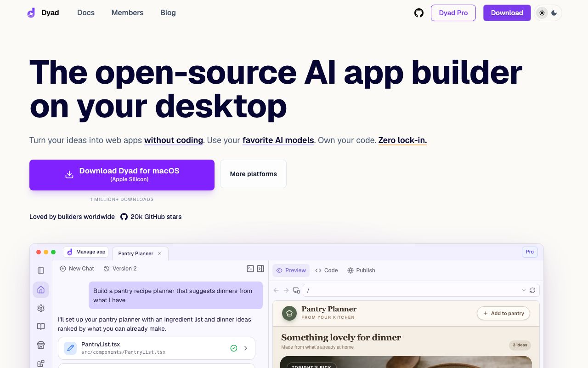
Task: Switch to the Publish tab
Action: click(x=361, y=270)
